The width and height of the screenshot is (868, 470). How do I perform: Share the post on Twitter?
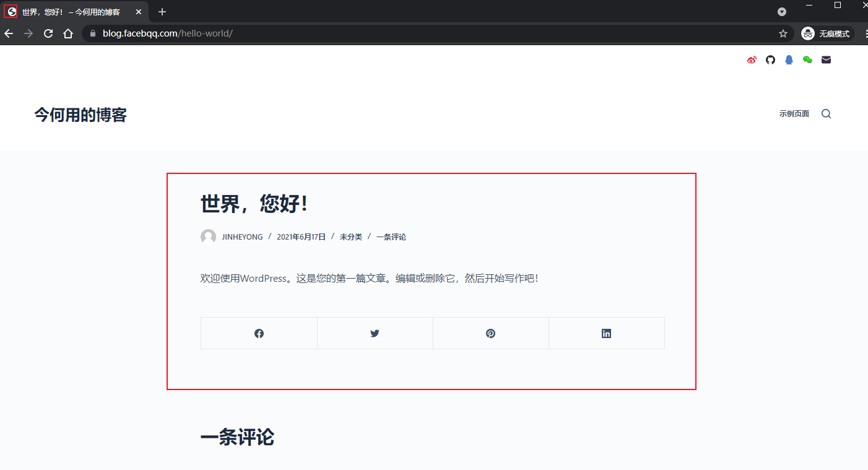click(375, 333)
